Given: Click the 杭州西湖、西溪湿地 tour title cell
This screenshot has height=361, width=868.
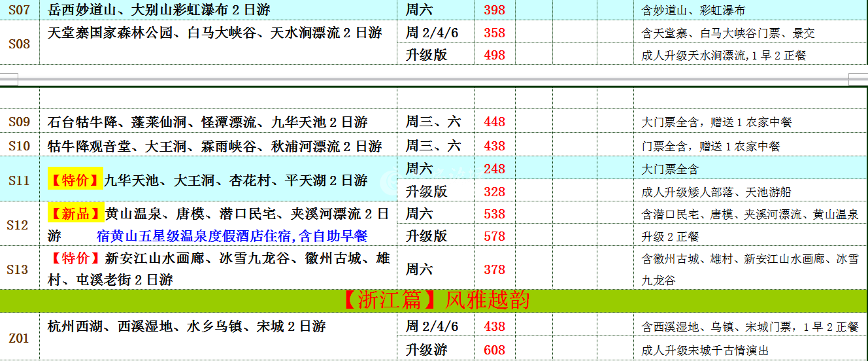Looking at the screenshot, I should pos(186,326).
